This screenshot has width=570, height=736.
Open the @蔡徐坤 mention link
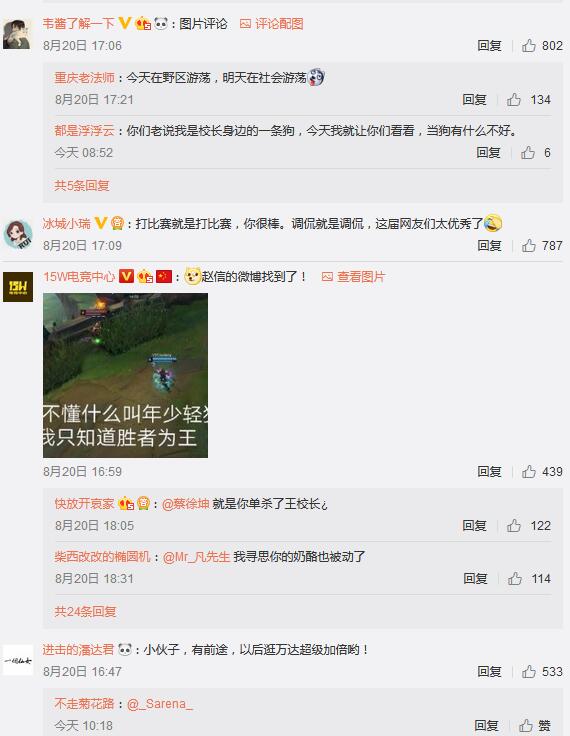pyautogui.click(x=185, y=504)
